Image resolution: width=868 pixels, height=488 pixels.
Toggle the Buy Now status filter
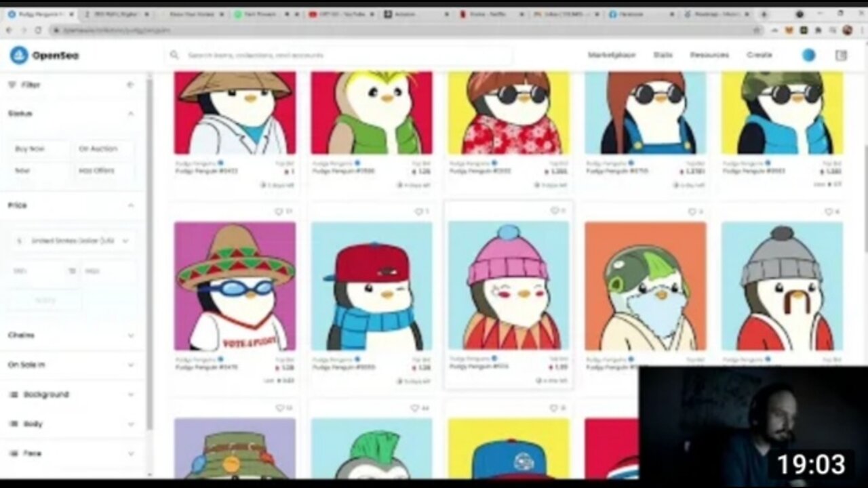click(x=40, y=149)
